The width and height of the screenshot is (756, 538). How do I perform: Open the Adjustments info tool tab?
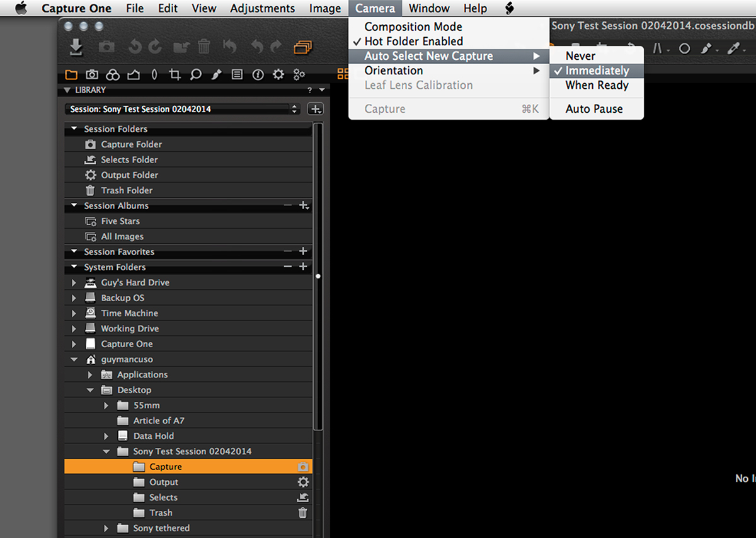258,75
